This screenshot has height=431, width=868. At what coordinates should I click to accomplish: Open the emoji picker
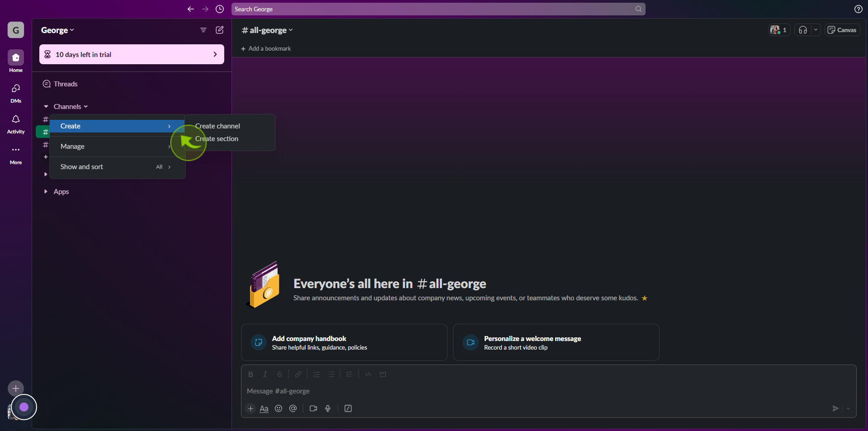[x=278, y=408]
